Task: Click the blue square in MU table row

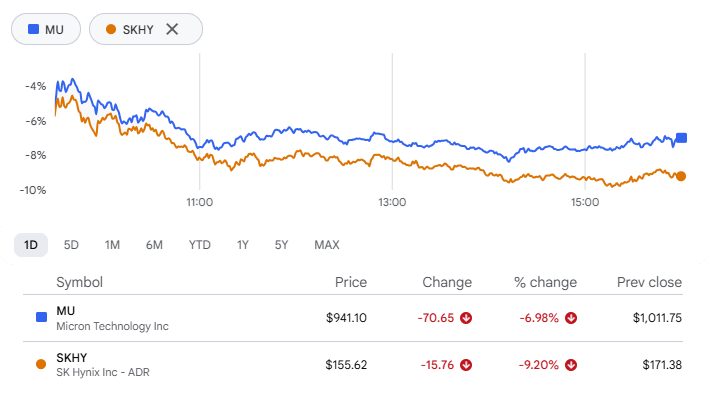Action: [x=41, y=317]
